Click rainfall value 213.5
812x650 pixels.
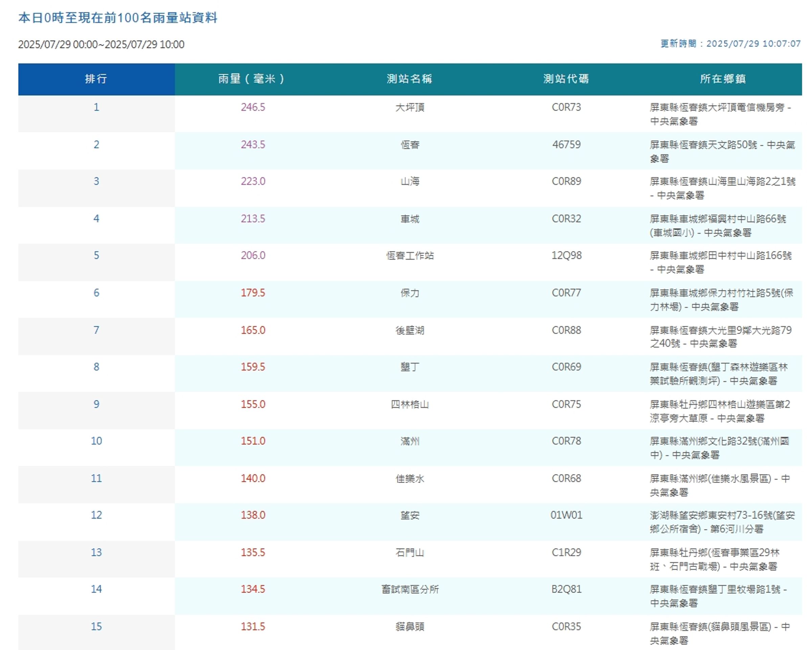pos(253,219)
